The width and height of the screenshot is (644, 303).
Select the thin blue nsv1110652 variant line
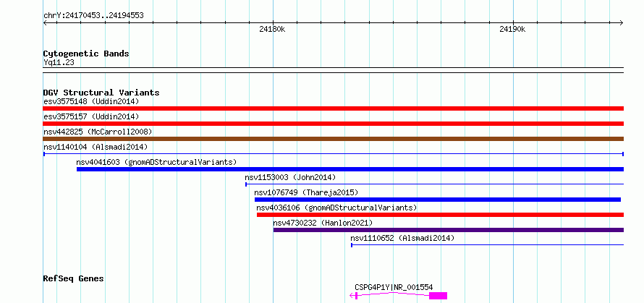(487, 245)
